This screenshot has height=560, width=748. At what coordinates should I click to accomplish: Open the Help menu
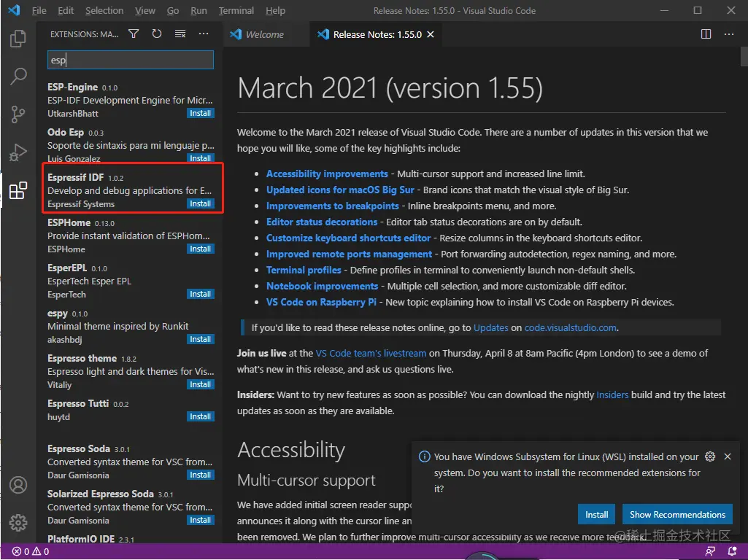click(x=275, y=10)
